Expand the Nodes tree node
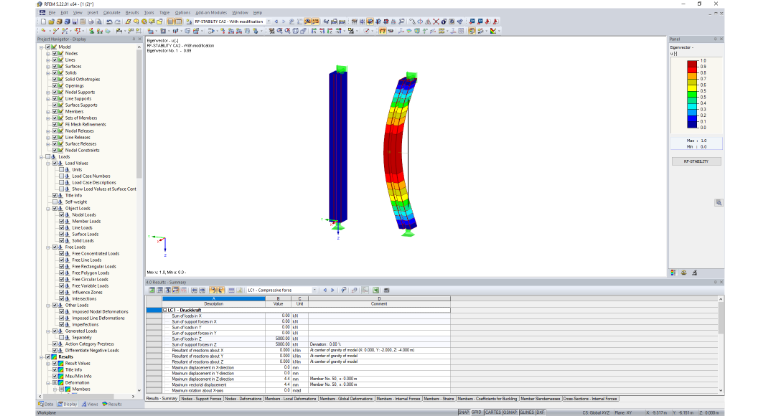The image size is (760, 416). 48,53
